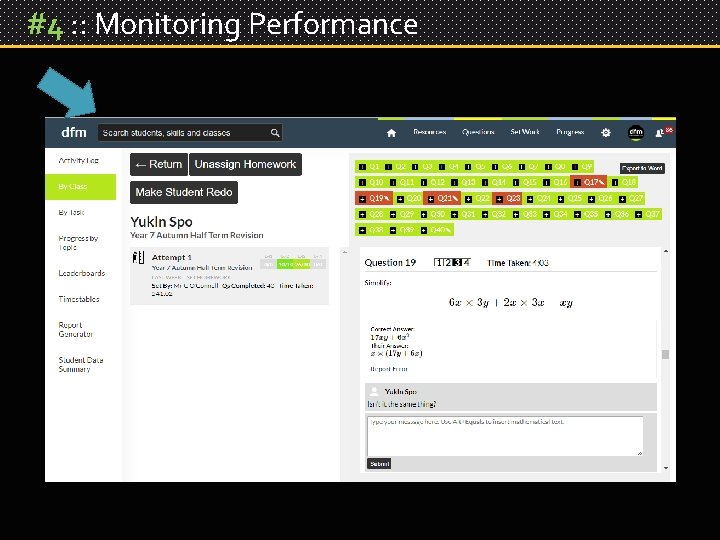Expand question Q33 with its plus icon
This screenshot has width=720, height=540.
pyautogui.click(x=516, y=214)
